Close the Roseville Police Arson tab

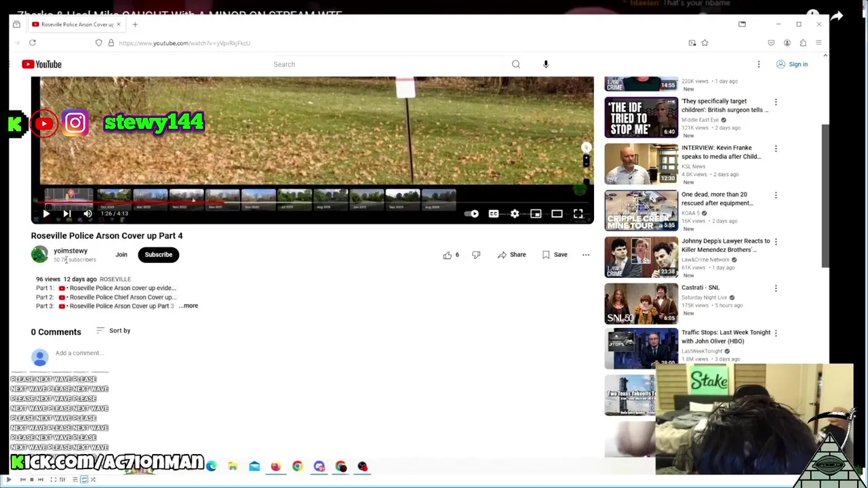118,24
